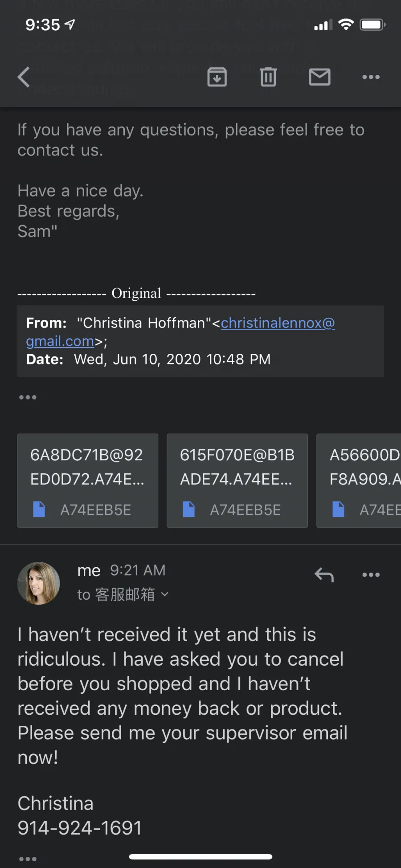Open christinalennox@gmail.com email link
The width and height of the screenshot is (401, 868).
[180, 332]
